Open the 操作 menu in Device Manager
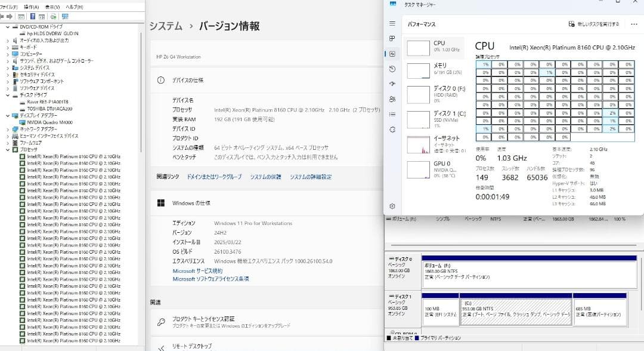 coord(31,6)
